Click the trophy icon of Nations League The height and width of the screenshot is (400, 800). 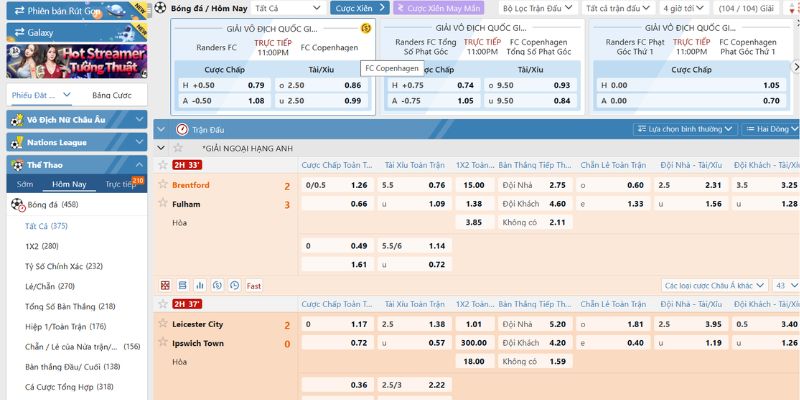tap(17, 142)
